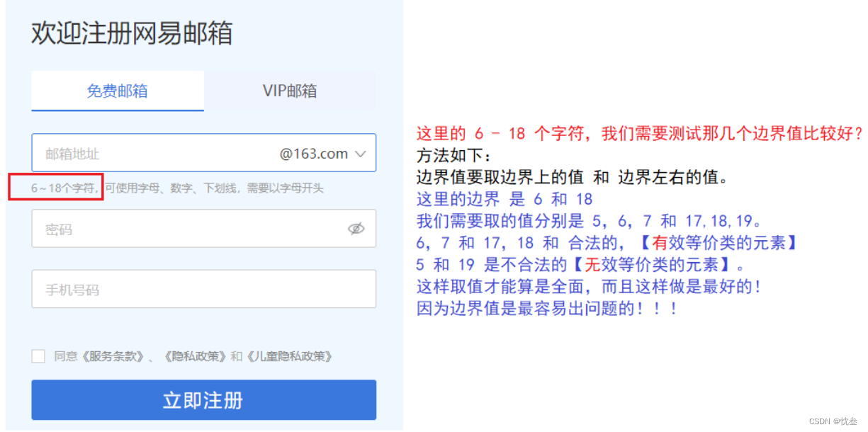The image size is (868, 432).
Task: Toggle password visibility eye icon
Action: pos(356,229)
